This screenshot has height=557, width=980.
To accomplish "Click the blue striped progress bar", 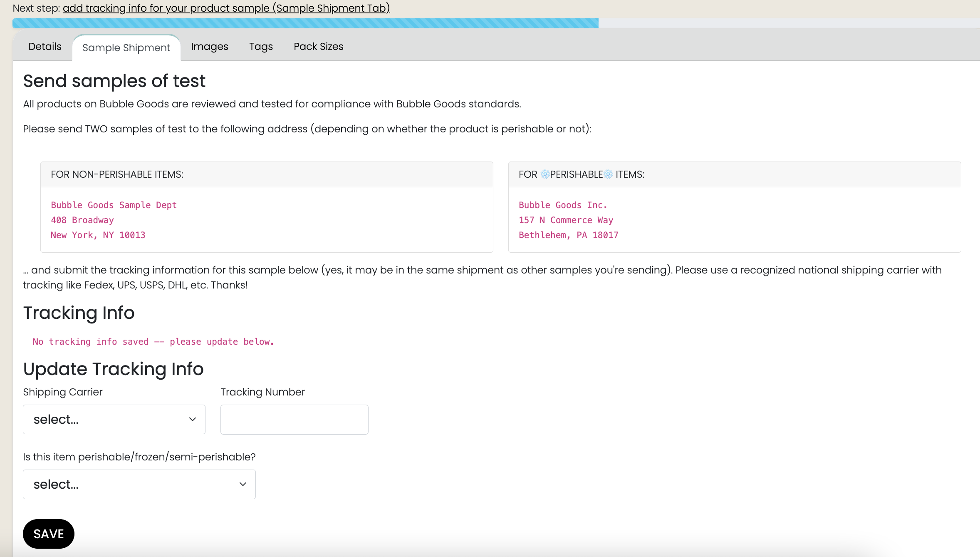I will 305,23.
